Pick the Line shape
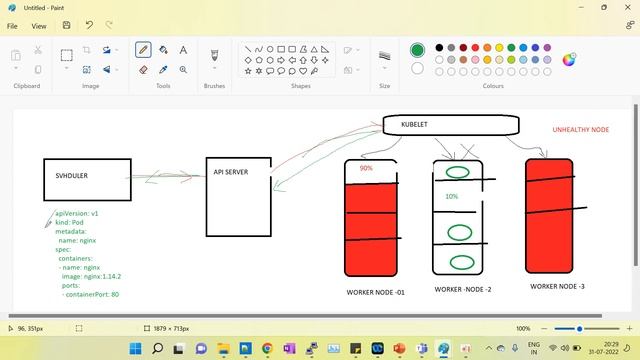Screen dimensions: 640x360 248,49
